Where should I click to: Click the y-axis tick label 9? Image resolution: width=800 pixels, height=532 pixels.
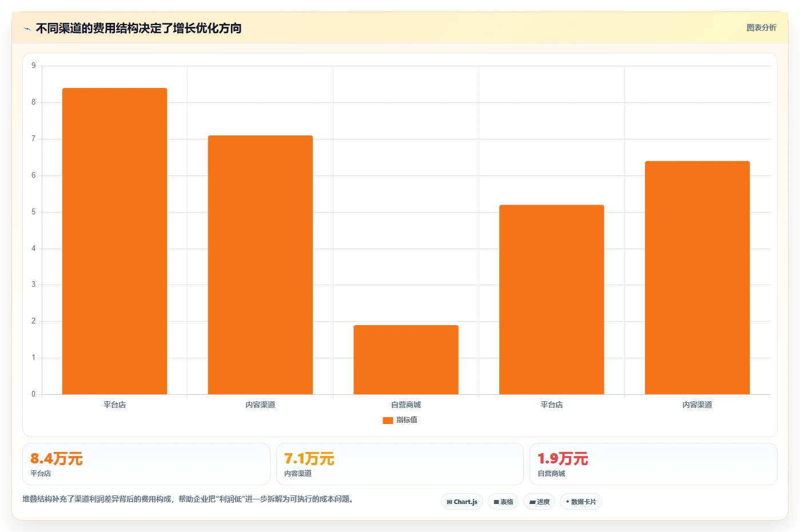(33, 66)
